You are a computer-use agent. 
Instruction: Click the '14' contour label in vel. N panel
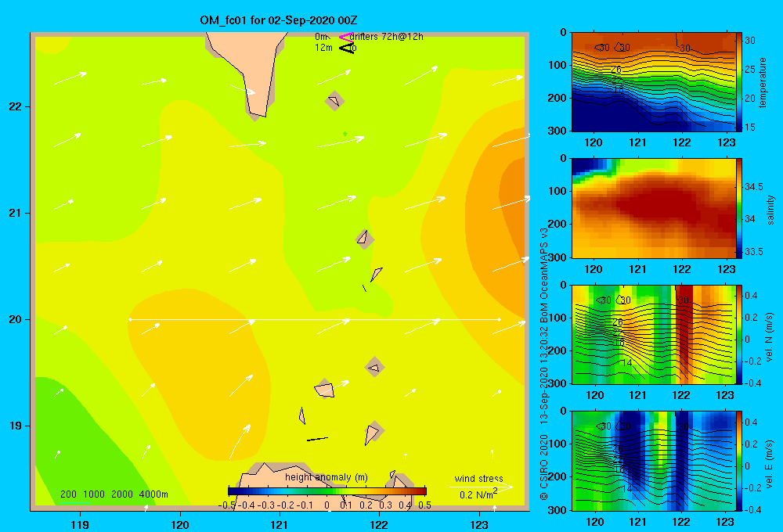coord(627,363)
